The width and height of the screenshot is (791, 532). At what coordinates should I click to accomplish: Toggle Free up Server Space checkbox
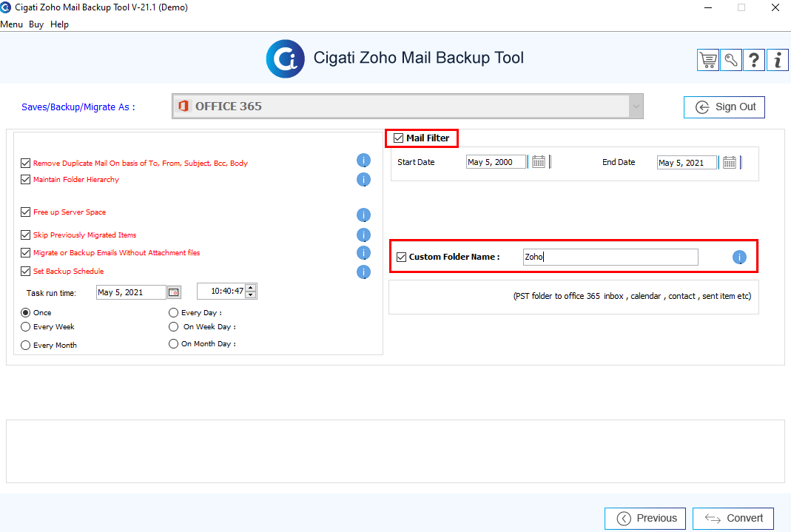[26, 212]
